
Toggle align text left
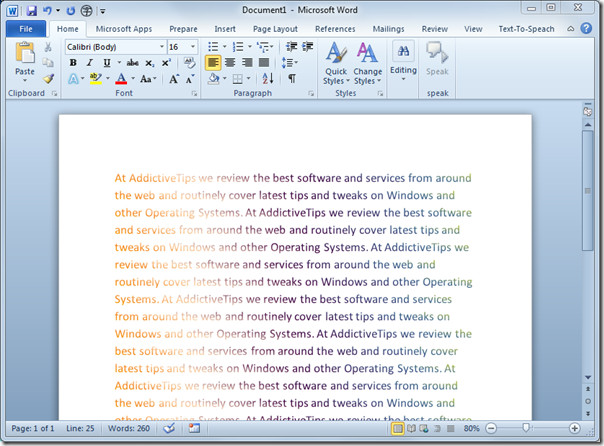(213, 63)
